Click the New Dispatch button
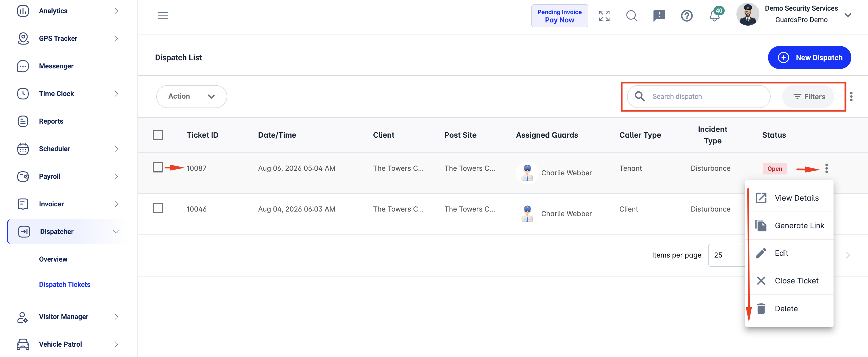Image resolution: width=868 pixels, height=357 pixels. pos(809,58)
